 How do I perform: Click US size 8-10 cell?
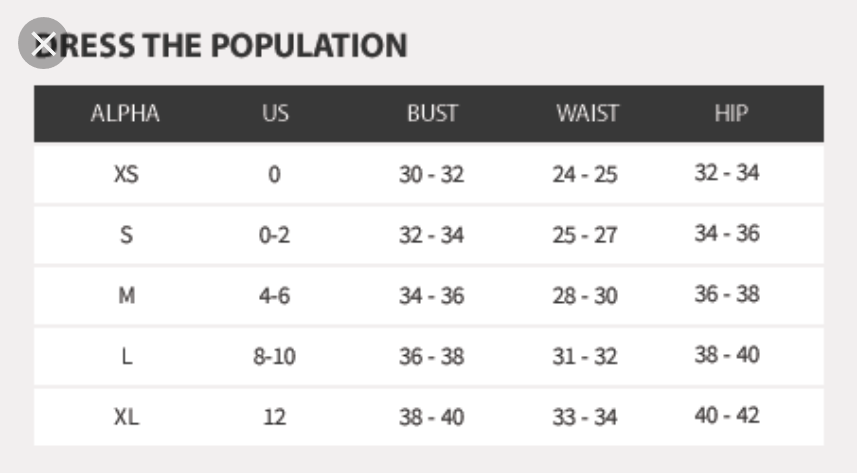click(274, 356)
